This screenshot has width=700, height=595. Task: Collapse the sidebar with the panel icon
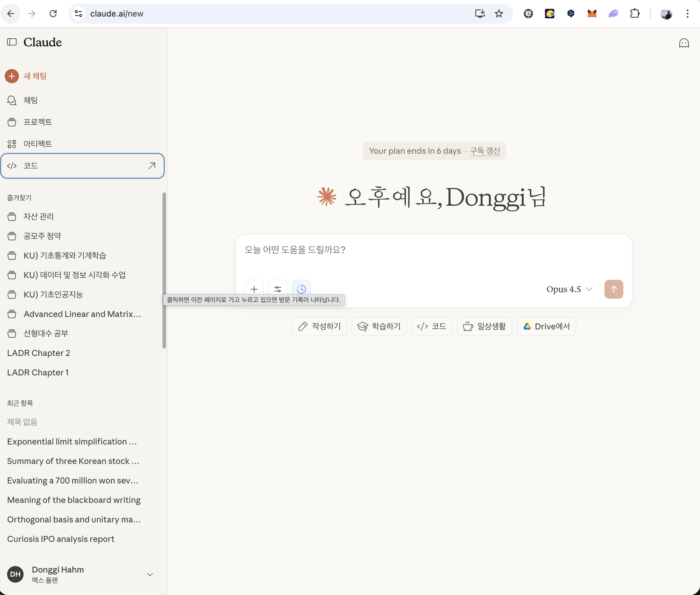12,42
